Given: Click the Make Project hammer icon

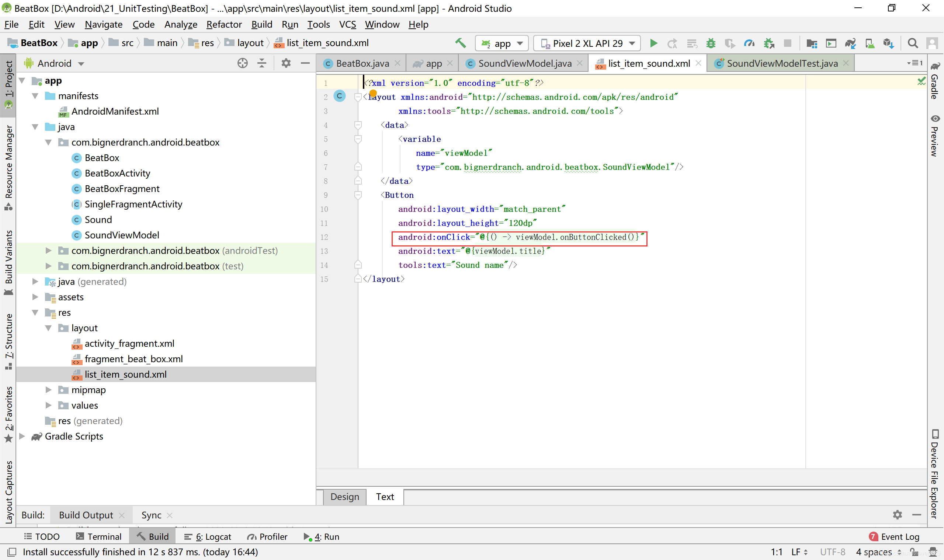Looking at the screenshot, I should tap(460, 43).
